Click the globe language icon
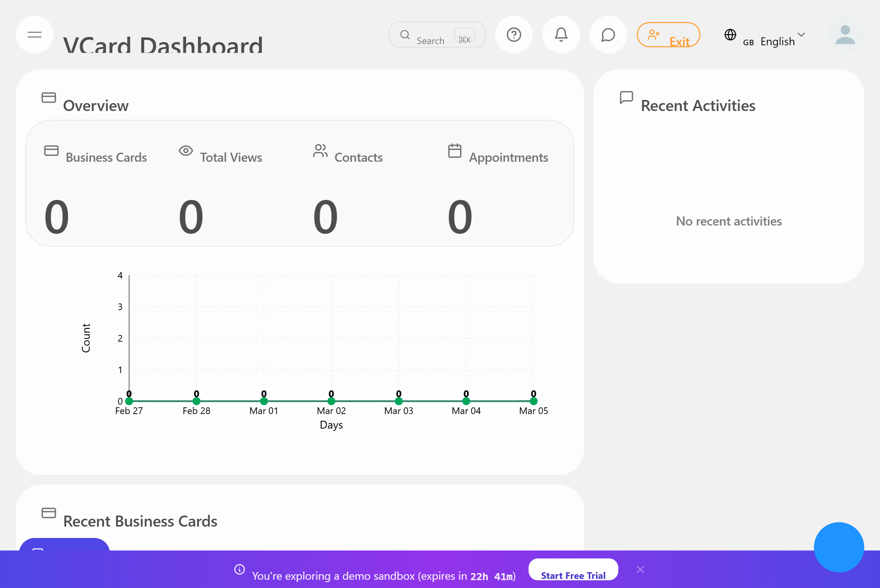 coord(730,35)
